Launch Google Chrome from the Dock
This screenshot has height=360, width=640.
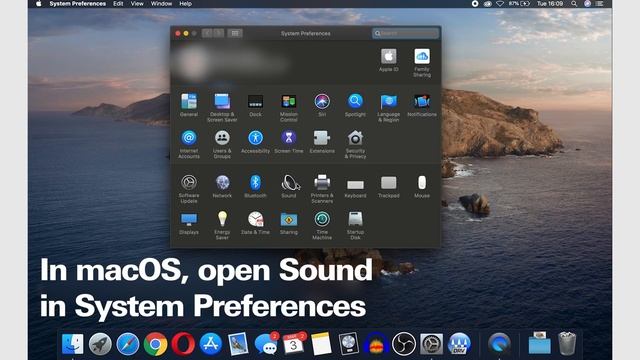pyautogui.click(x=156, y=344)
